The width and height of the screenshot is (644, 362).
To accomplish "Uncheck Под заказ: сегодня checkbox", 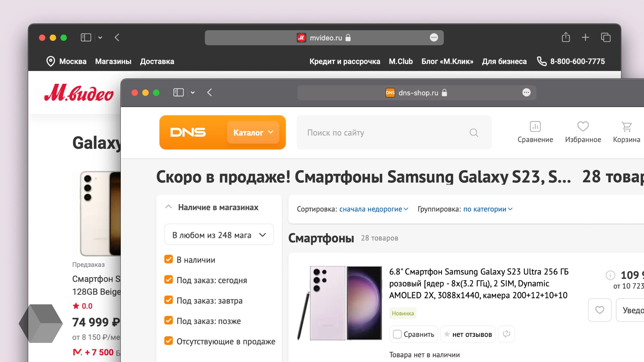I will pos(169,280).
